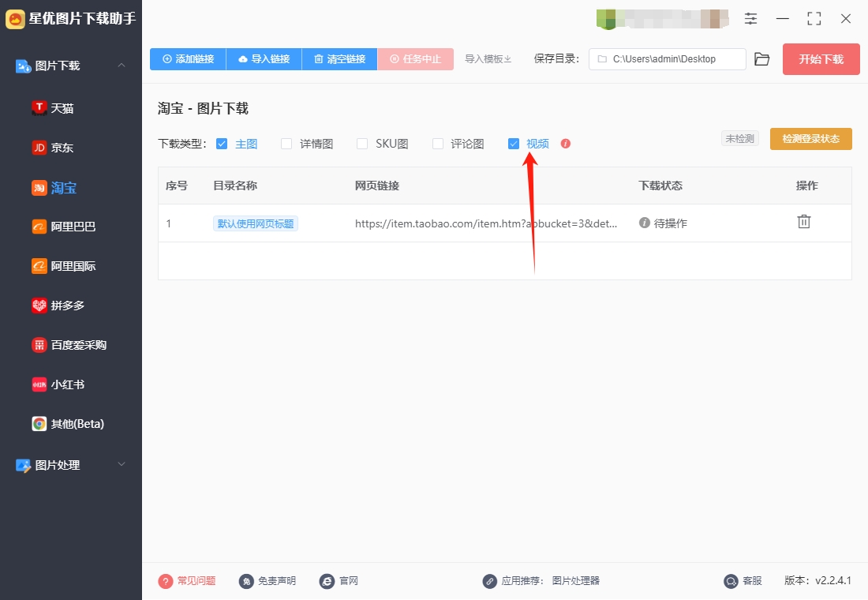The width and height of the screenshot is (868, 600).
Task: Click the 小红书 sidebar icon
Action: 39,384
